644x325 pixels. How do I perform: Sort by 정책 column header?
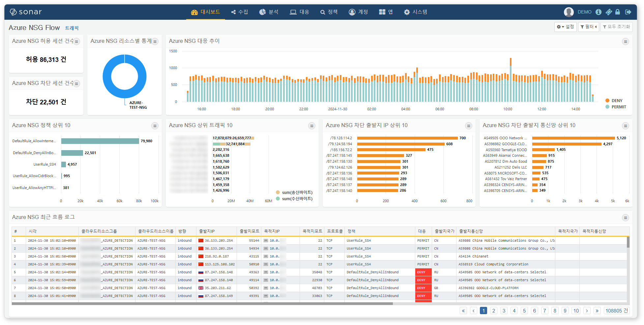click(380, 231)
